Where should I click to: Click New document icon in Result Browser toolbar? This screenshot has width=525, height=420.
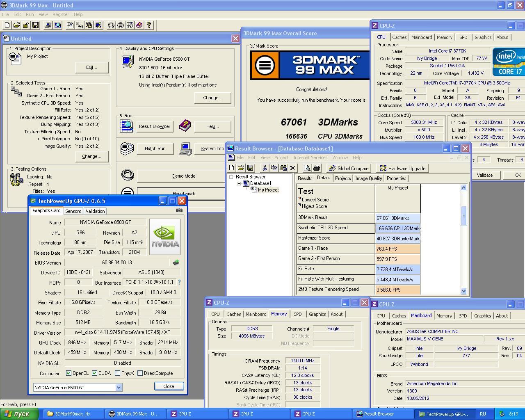coord(232,168)
